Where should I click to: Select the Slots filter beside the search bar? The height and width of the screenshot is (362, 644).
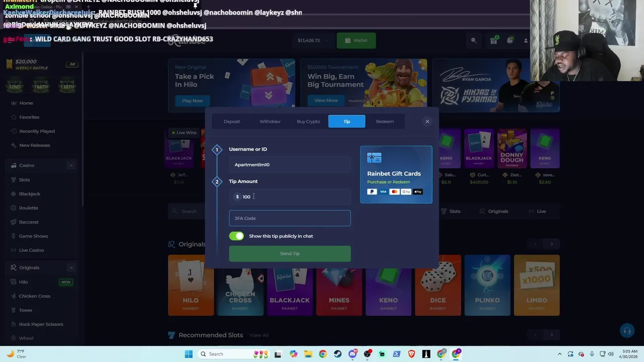point(450,211)
